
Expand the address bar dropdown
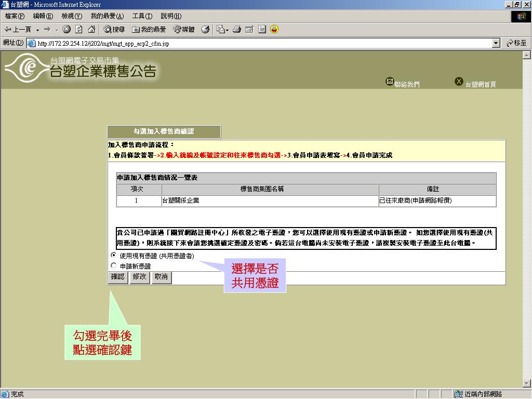[x=496, y=43]
